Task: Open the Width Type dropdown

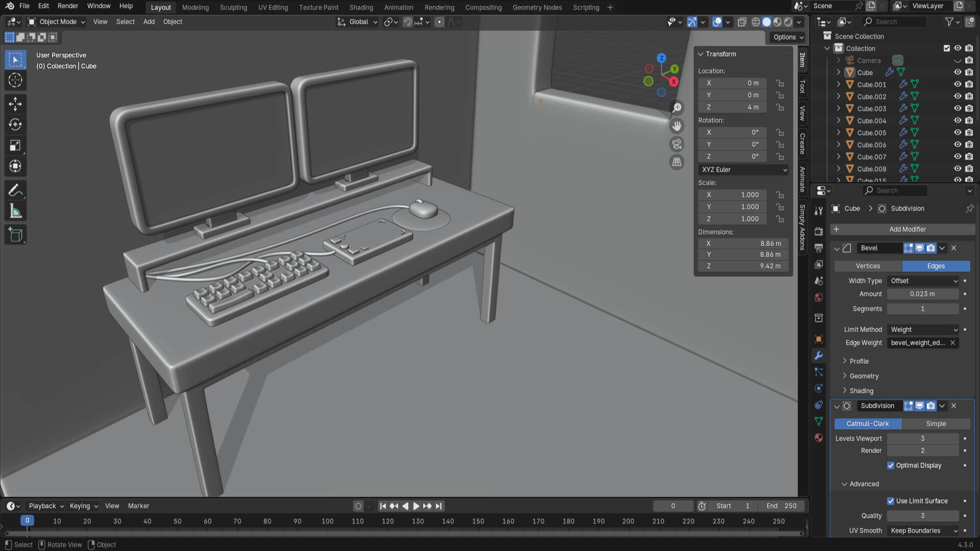Action: point(923,281)
